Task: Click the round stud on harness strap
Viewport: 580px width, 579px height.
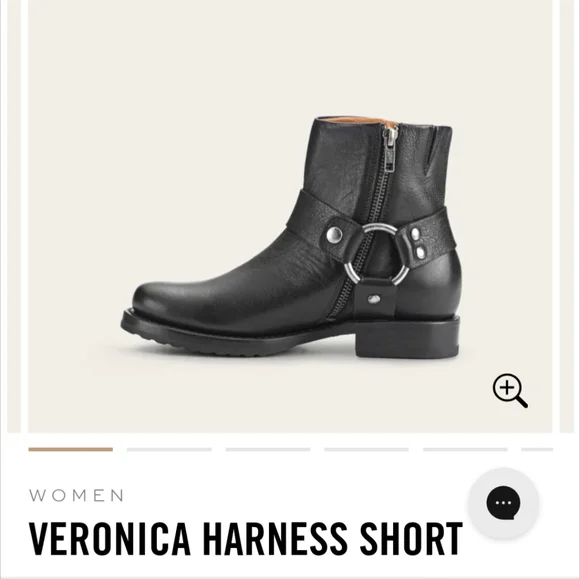Action: coord(335,234)
